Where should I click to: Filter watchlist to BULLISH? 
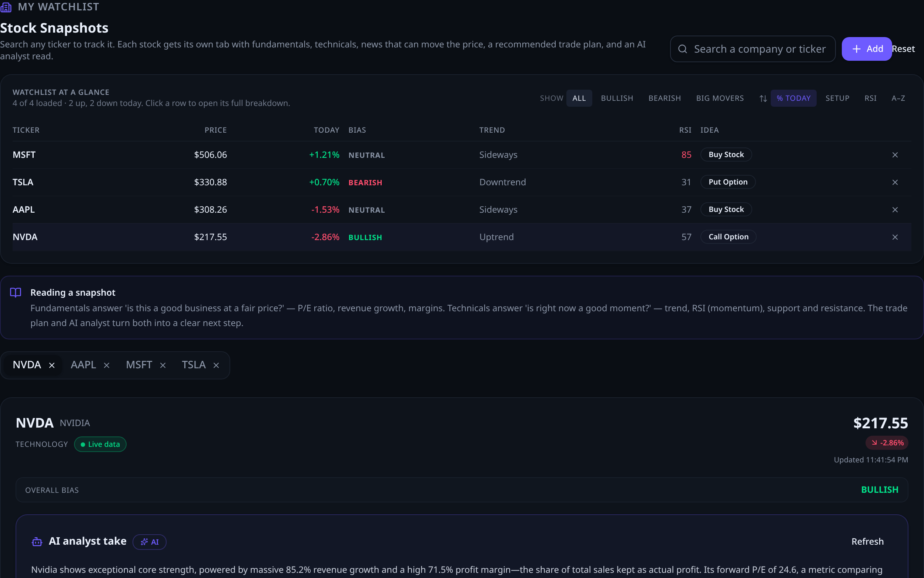click(x=617, y=98)
